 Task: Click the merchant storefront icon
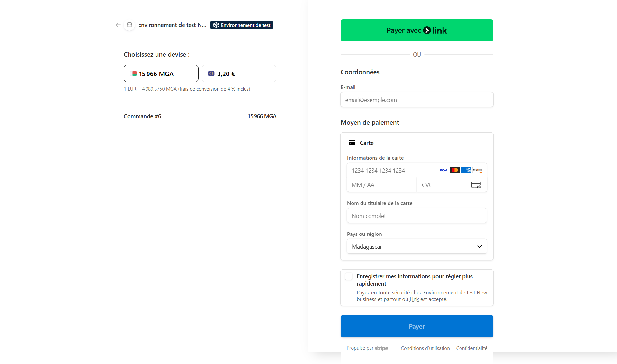pyautogui.click(x=130, y=25)
